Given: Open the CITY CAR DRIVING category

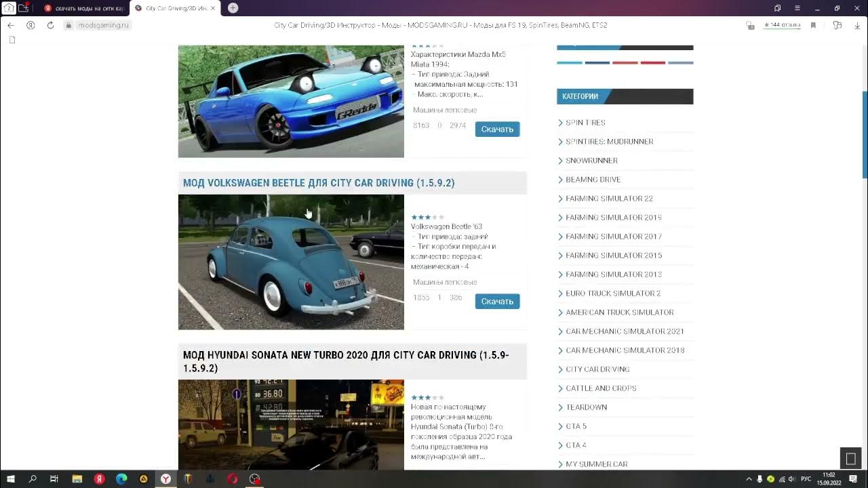Looking at the screenshot, I should click(x=597, y=369).
